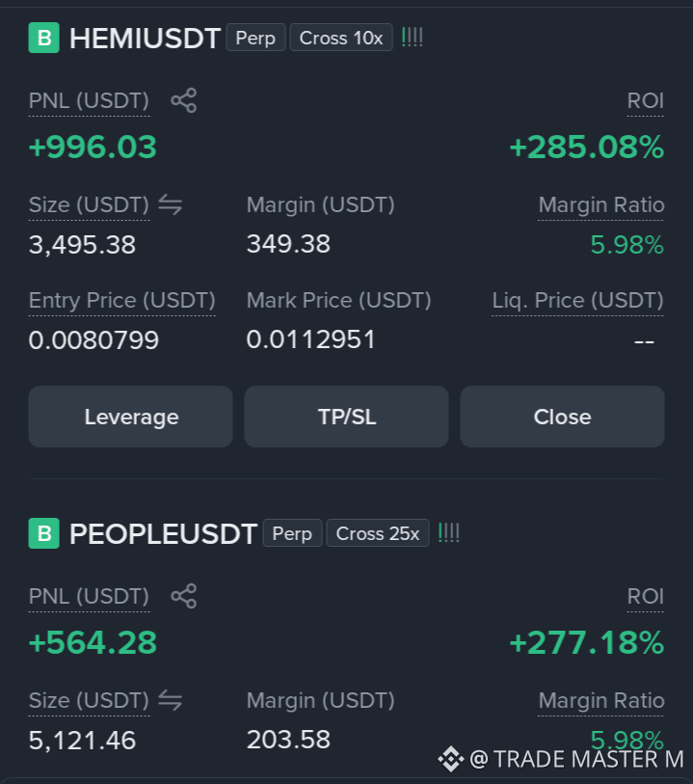Viewport: 693px width, 784px height.
Task: Click the PEOPLEUSDT signal bars indicator
Action: (x=449, y=533)
